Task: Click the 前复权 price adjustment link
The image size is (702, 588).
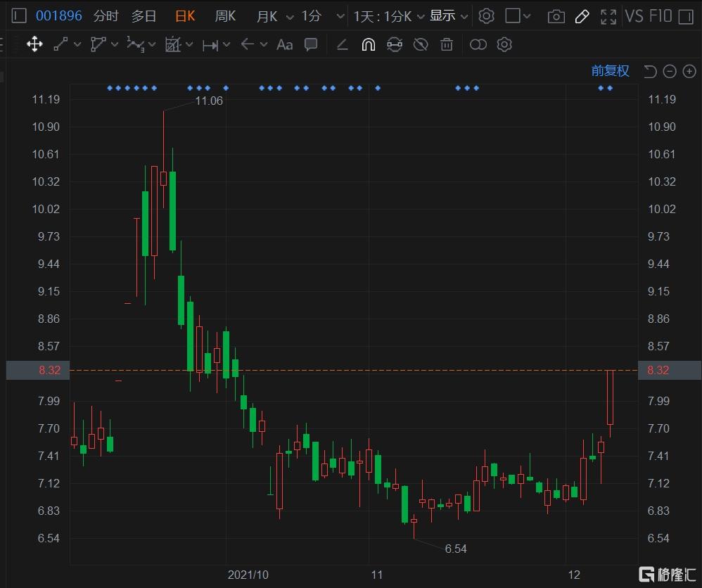Action: click(610, 71)
